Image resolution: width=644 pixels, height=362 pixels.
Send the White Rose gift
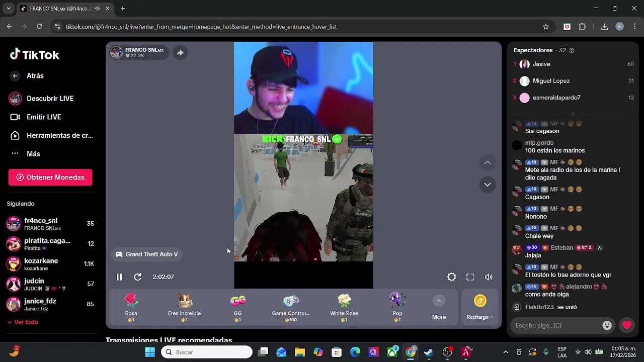(x=344, y=307)
